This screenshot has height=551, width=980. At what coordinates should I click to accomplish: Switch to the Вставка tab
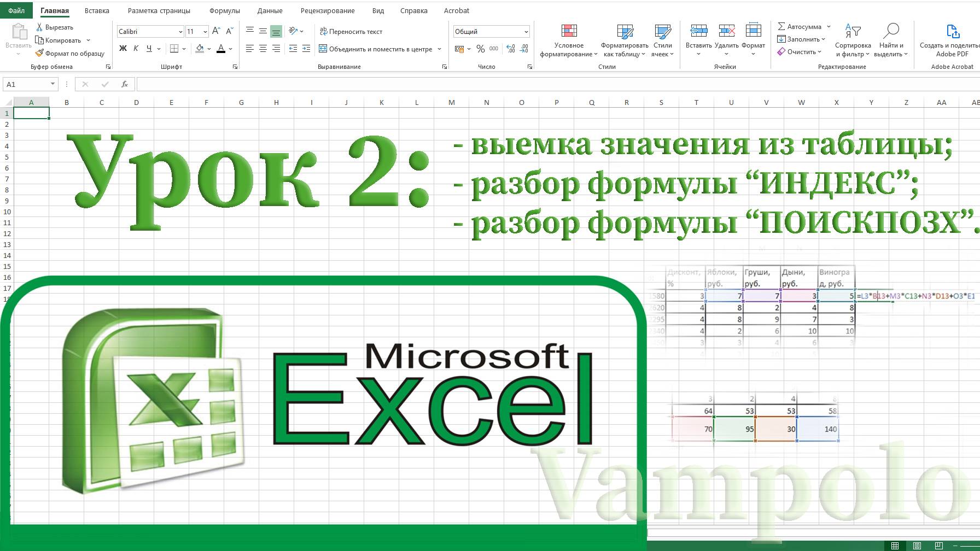tap(97, 10)
